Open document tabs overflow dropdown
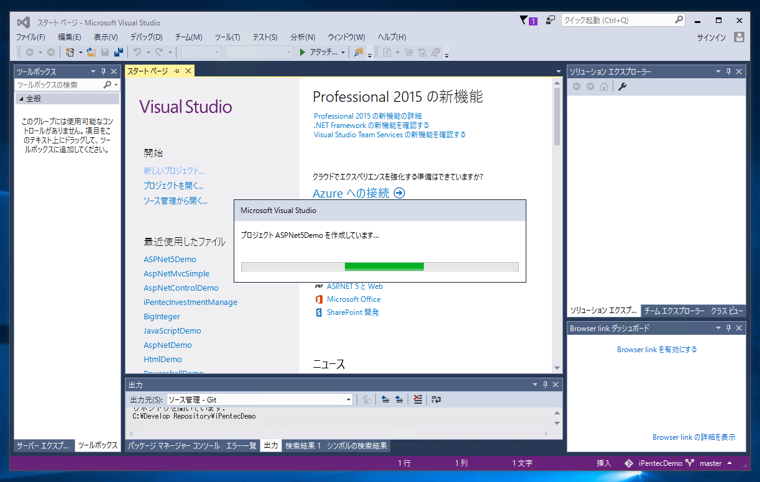The height and width of the screenshot is (482, 760). point(558,71)
